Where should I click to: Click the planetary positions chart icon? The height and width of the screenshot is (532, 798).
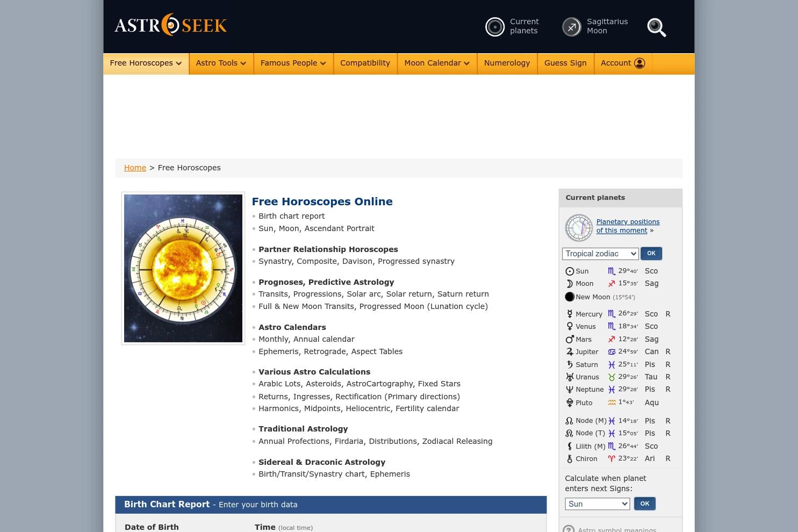point(579,228)
